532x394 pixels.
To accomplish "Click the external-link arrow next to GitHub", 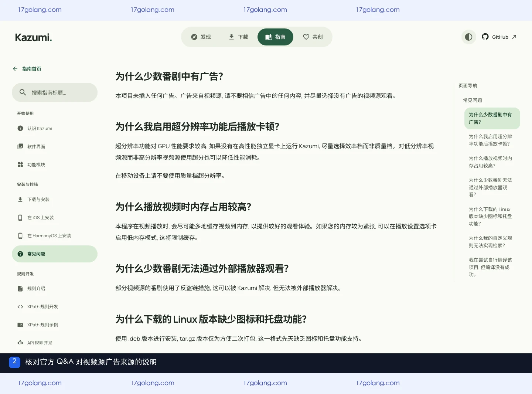I will pos(514,37).
